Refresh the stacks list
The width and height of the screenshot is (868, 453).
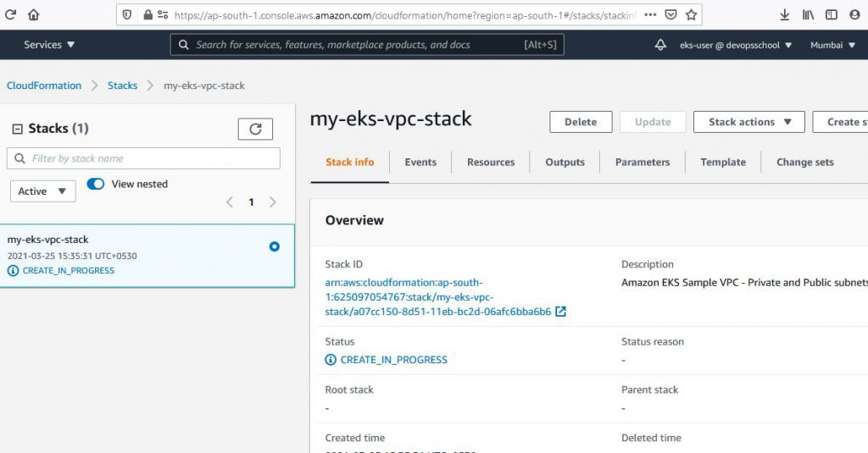coord(255,129)
